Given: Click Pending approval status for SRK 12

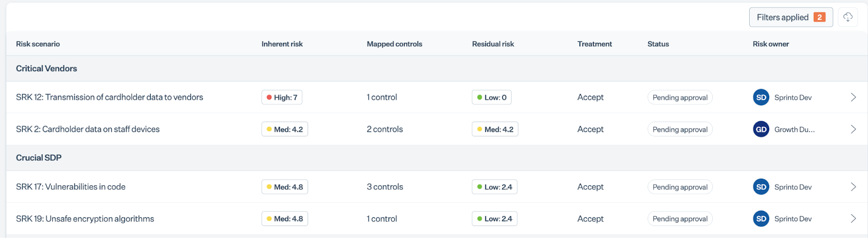Looking at the screenshot, I should coord(680,97).
